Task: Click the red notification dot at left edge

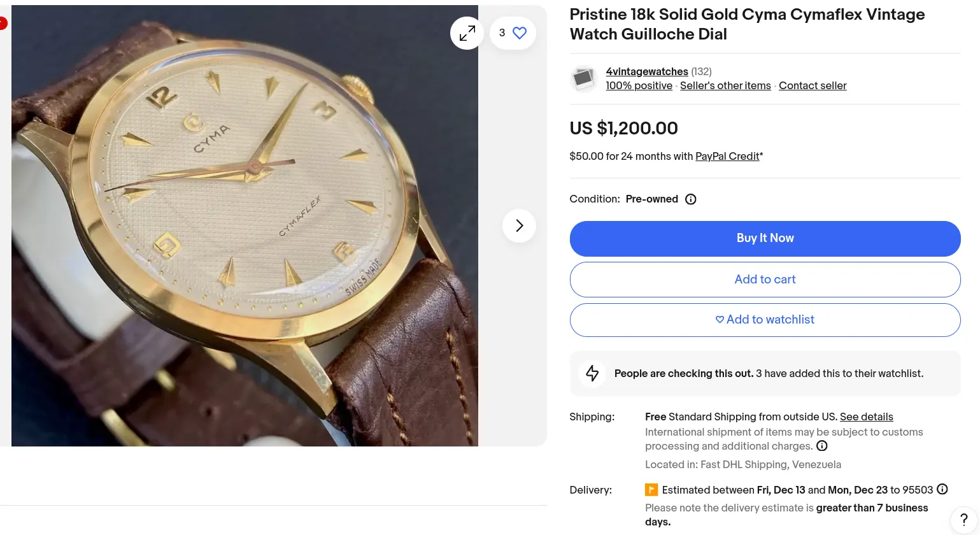Action: point(3,24)
